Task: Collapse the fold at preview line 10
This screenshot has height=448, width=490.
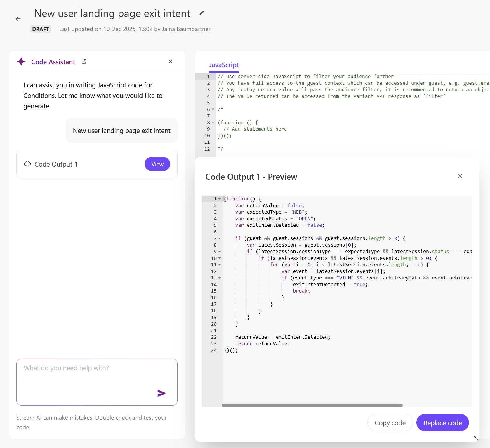Action: click(220, 258)
